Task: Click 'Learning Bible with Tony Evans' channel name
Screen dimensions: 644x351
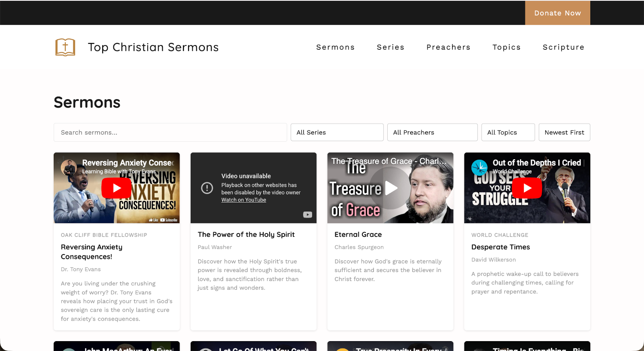Action: (x=119, y=172)
